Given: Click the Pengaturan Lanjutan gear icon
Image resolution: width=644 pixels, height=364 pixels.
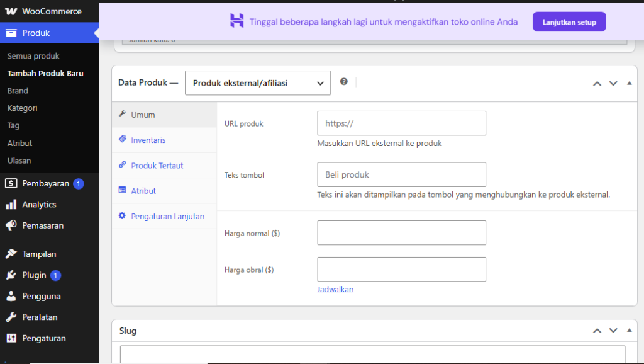Looking at the screenshot, I should 122,215.
